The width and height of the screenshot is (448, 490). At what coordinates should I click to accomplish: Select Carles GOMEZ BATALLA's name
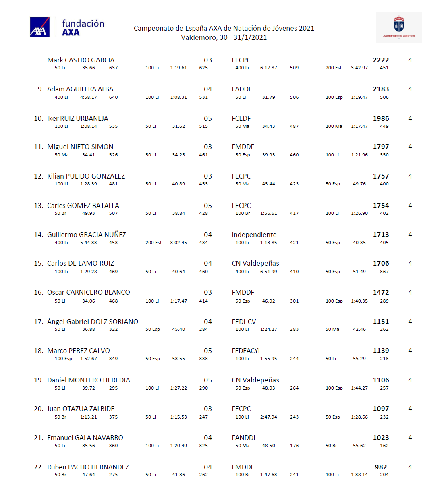point(83,206)
